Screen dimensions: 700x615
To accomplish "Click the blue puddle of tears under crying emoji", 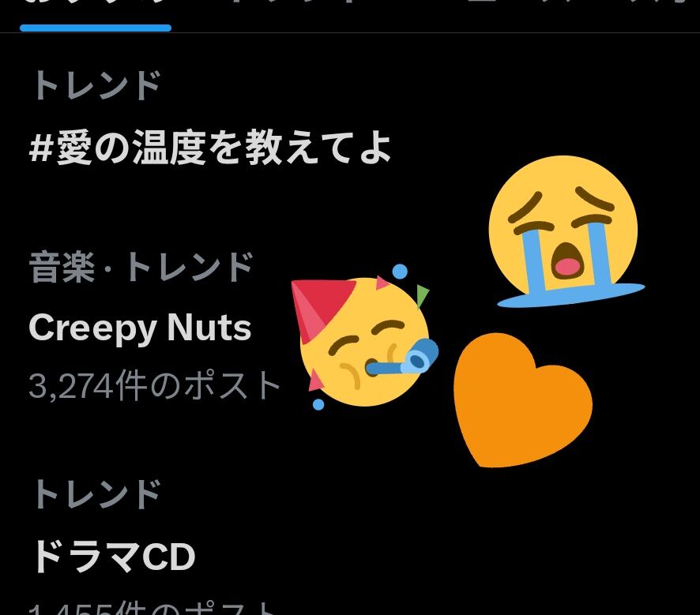I will pos(571,295).
